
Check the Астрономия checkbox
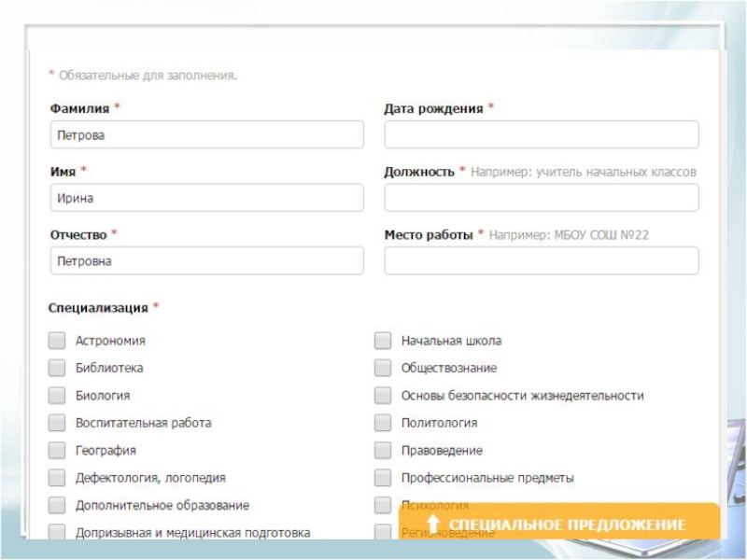[x=57, y=341]
